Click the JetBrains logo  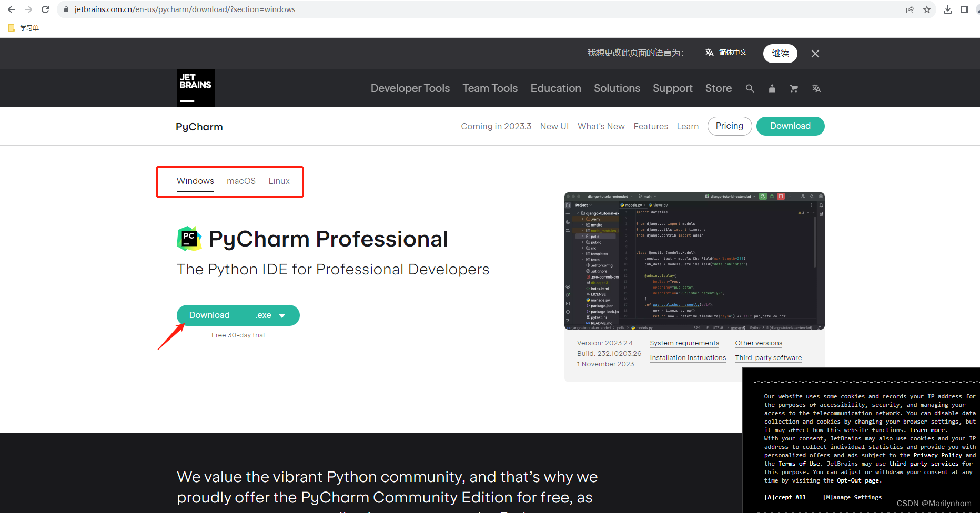pos(196,88)
